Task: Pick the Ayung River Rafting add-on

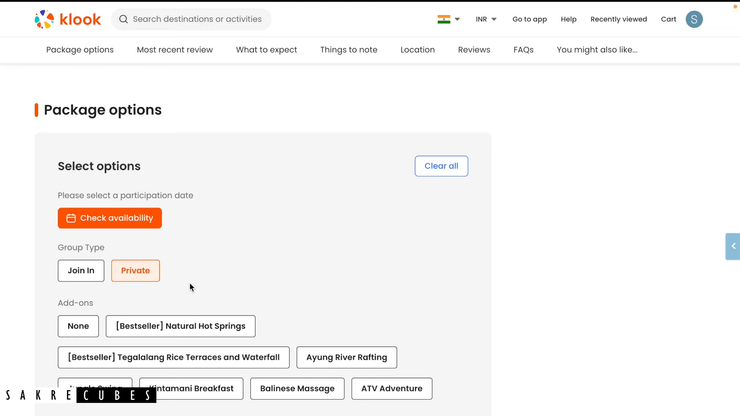Action: 346,357
